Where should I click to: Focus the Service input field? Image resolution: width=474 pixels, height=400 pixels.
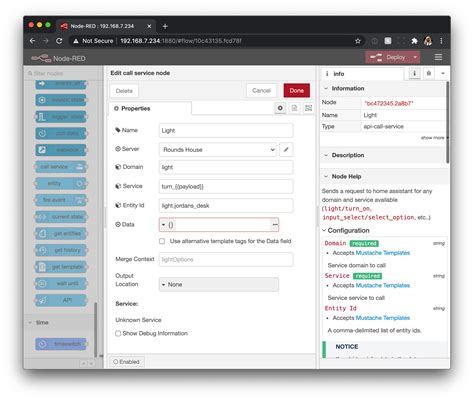(226, 187)
